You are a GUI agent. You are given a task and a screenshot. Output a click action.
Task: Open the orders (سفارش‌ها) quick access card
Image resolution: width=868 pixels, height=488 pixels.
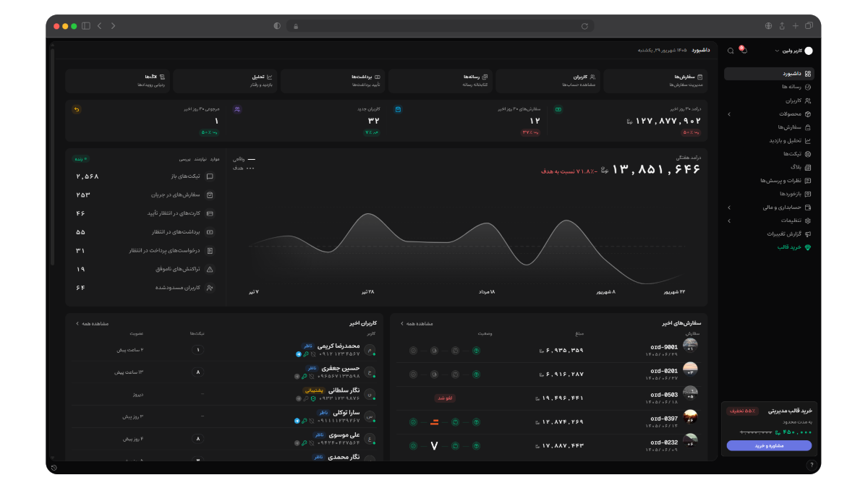pyautogui.click(x=656, y=81)
